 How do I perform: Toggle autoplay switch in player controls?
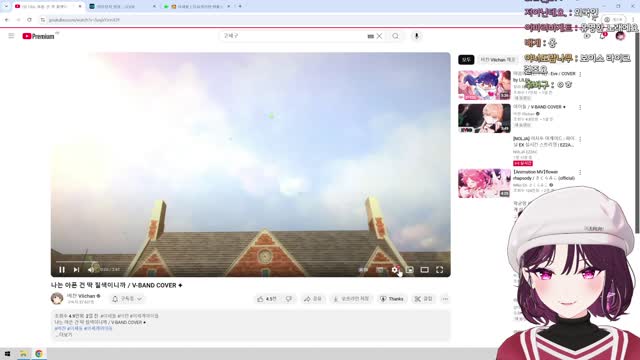[x=363, y=270]
